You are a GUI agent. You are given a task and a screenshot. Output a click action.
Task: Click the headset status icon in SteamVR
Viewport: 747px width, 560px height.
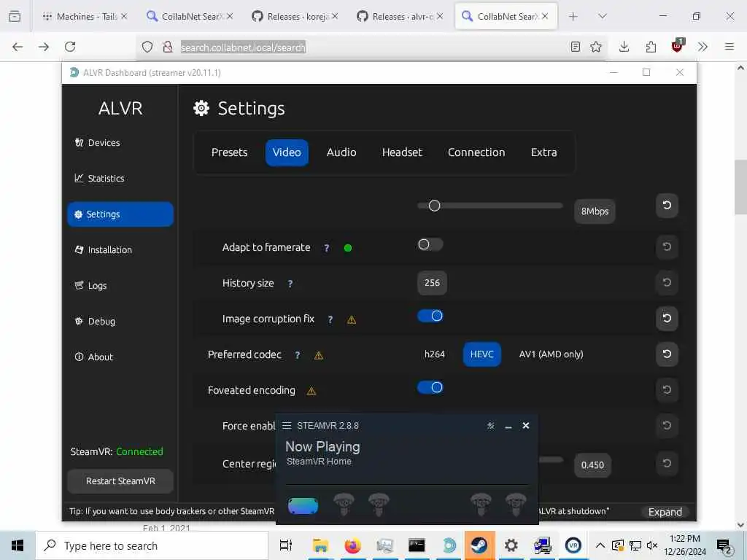[303, 506]
